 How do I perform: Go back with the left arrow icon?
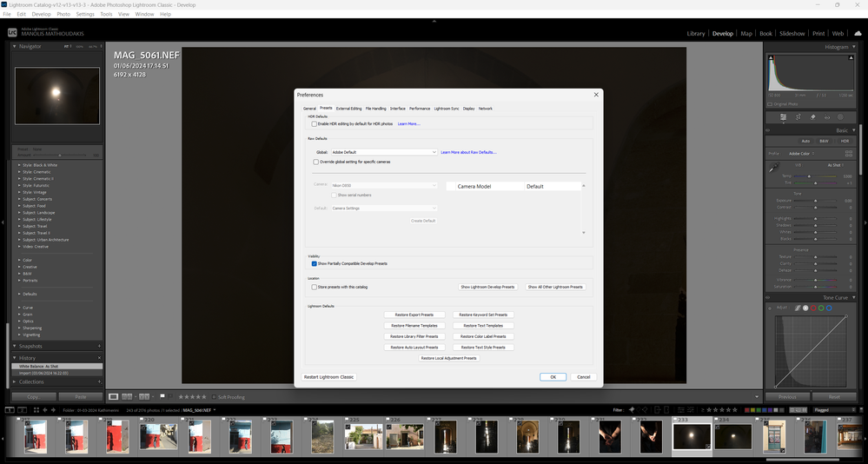pos(45,410)
